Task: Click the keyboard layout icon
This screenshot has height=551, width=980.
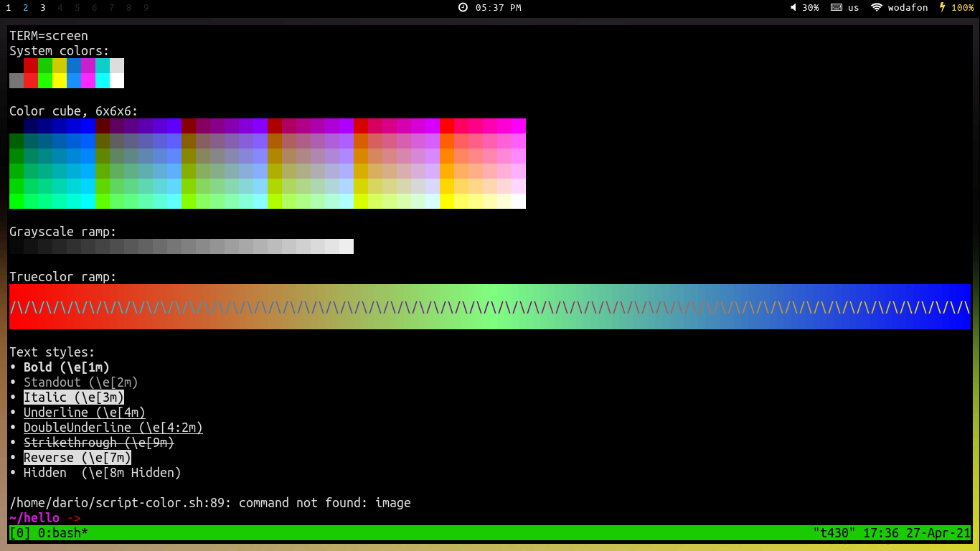Action: 836,7
